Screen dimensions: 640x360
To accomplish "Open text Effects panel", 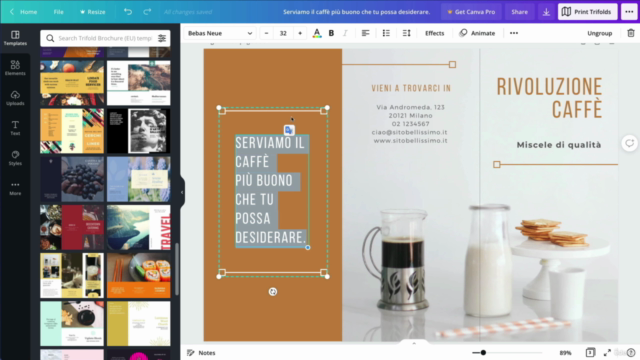I will pos(434,33).
